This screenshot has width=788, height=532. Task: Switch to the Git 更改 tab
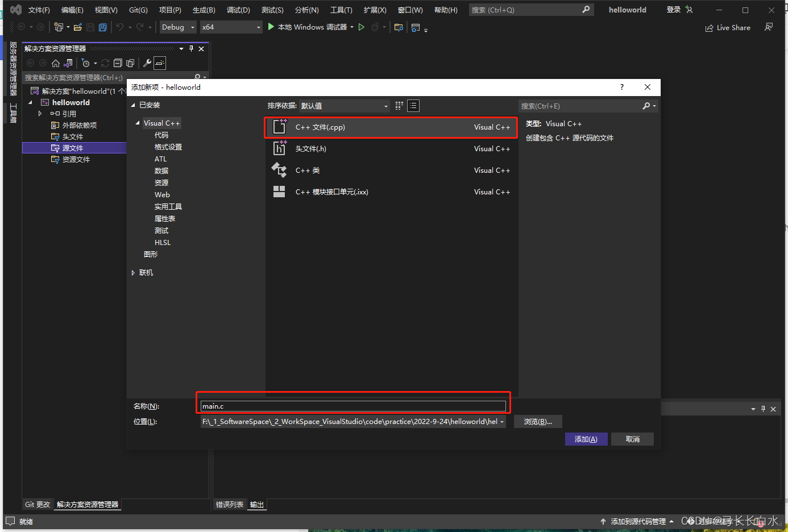pyautogui.click(x=38, y=505)
